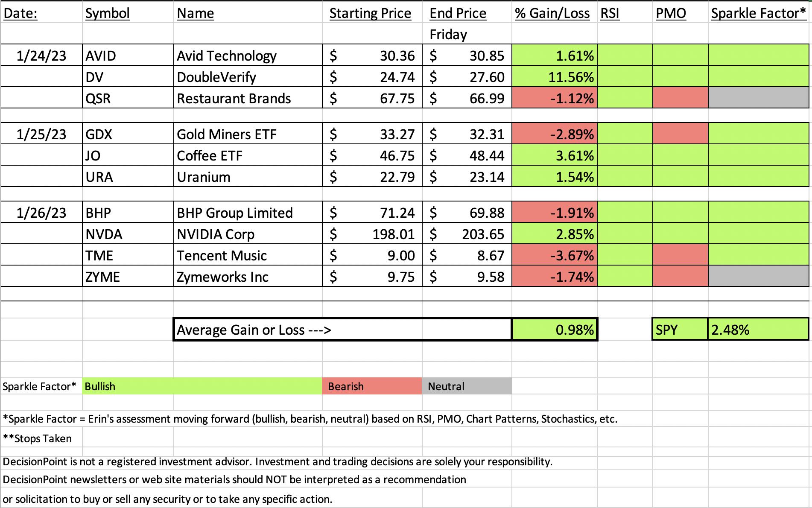Click the 3.61% gain cell

(x=554, y=155)
